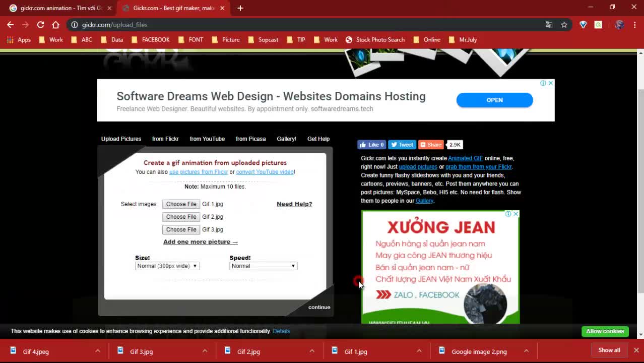
Task: Click the orange Share button
Action: (x=431, y=145)
